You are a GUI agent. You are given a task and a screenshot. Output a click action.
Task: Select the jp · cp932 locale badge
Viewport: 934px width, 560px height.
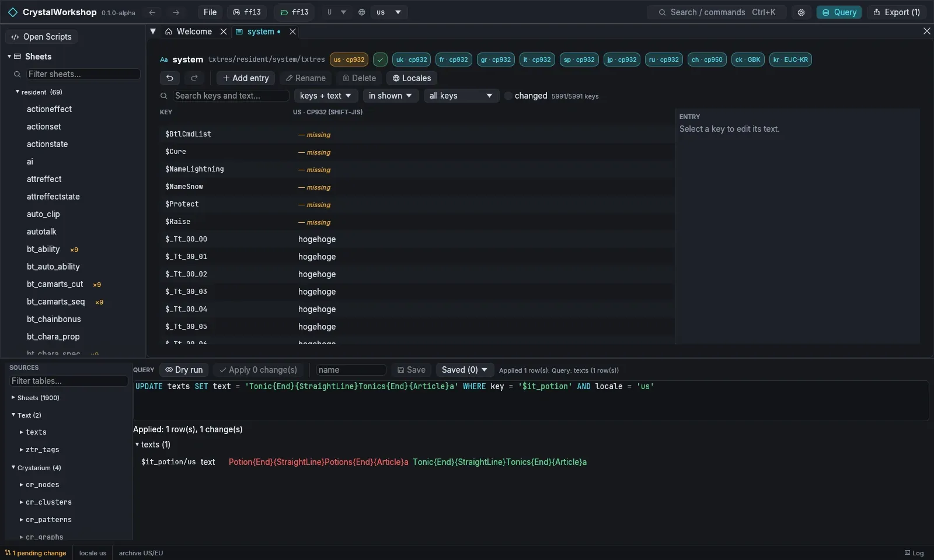point(622,60)
